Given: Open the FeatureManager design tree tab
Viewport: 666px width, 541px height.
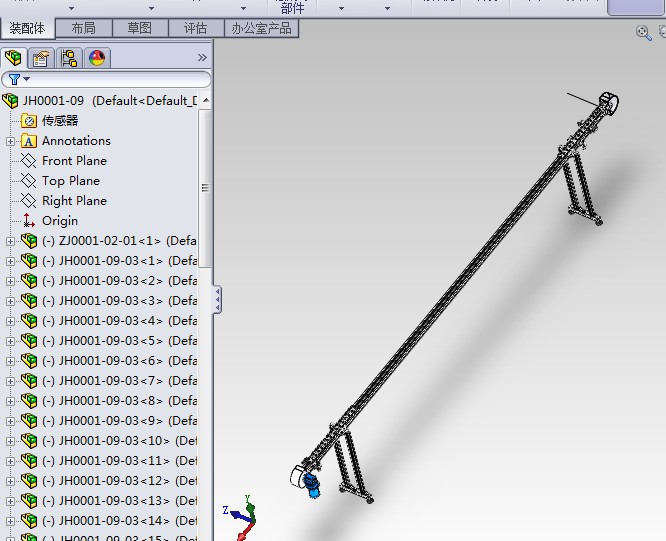Looking at the screenshot, I should pos(13,58).
